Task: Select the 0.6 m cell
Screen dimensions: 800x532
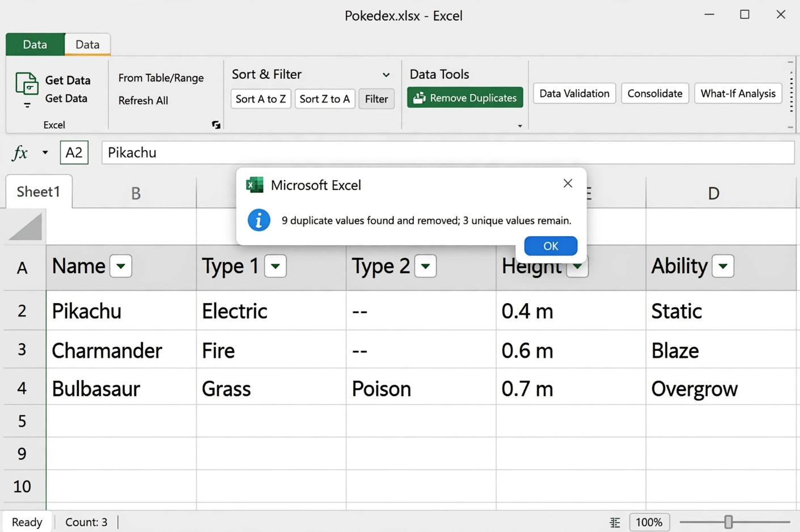Action: (571, 350)
